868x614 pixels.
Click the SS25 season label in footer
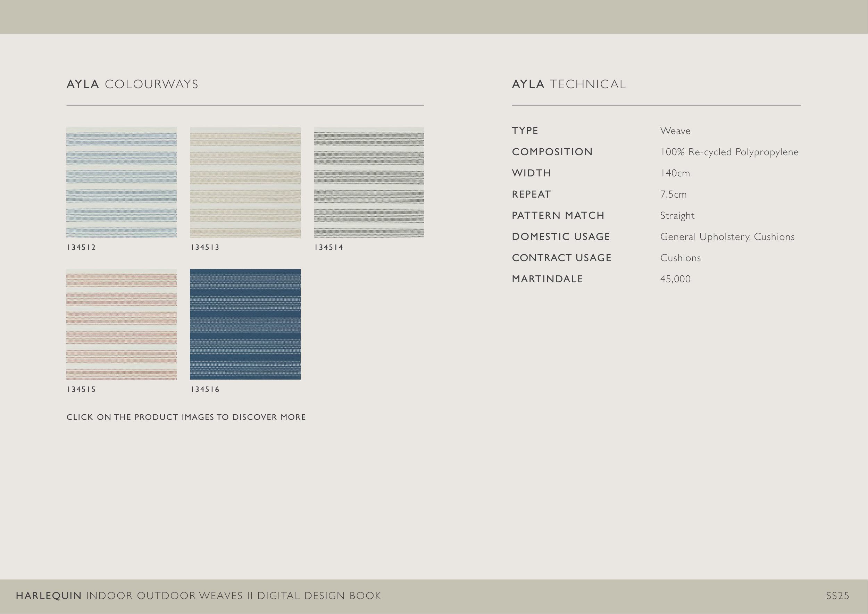837,596
